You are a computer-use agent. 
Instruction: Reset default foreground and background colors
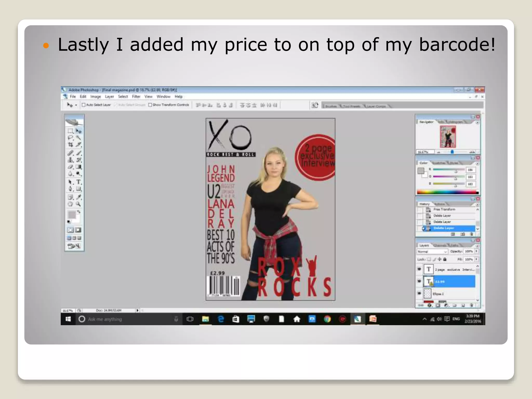pyautogui.click(x=69, y=222)
